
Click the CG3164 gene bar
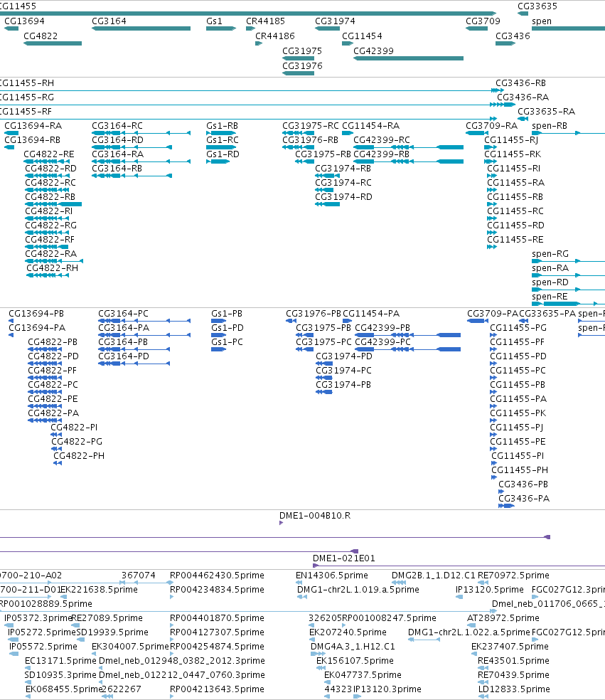click(141, 28)
